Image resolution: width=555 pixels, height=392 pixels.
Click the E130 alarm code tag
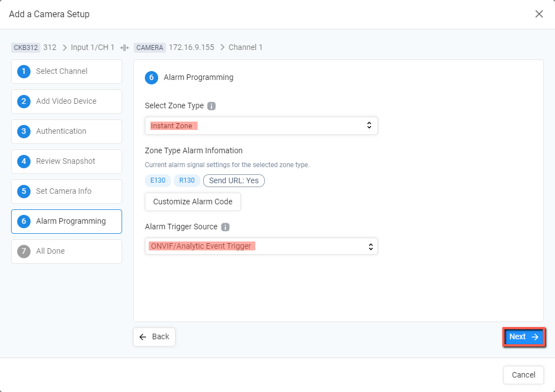click(x=158, y=180)
